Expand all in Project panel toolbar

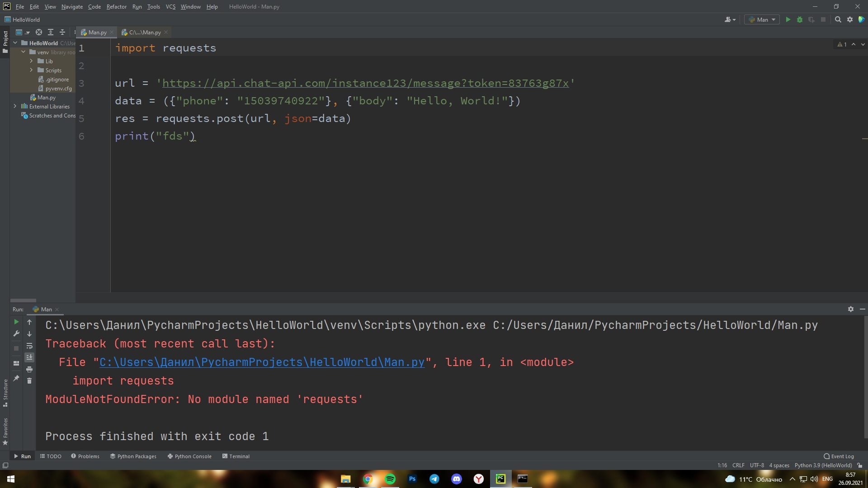51,32
